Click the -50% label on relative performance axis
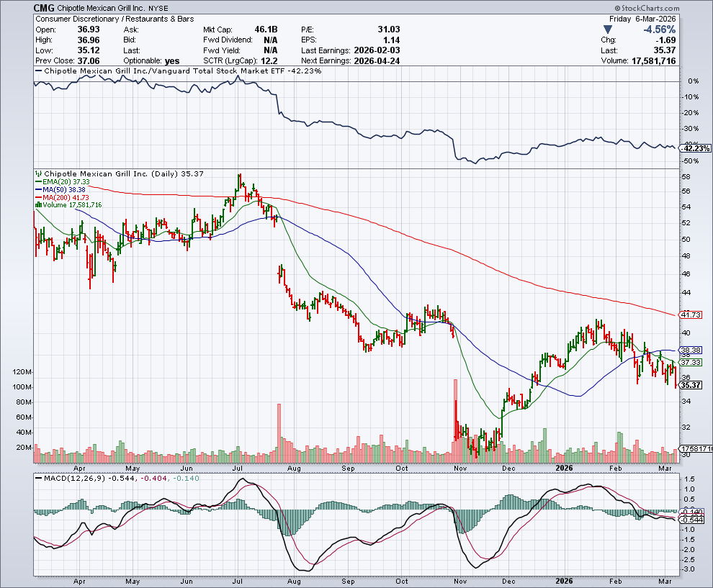The width and height of the screenshot is (713, 588). 691,161
